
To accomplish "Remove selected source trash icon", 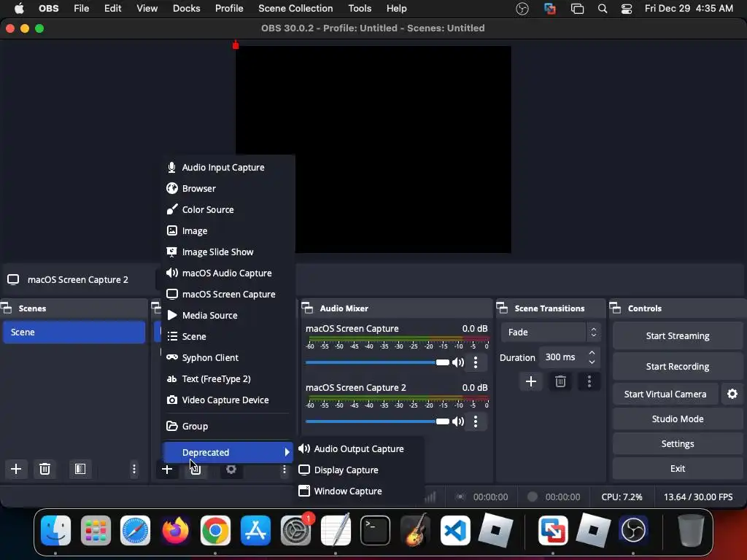I will pos(196,470).
